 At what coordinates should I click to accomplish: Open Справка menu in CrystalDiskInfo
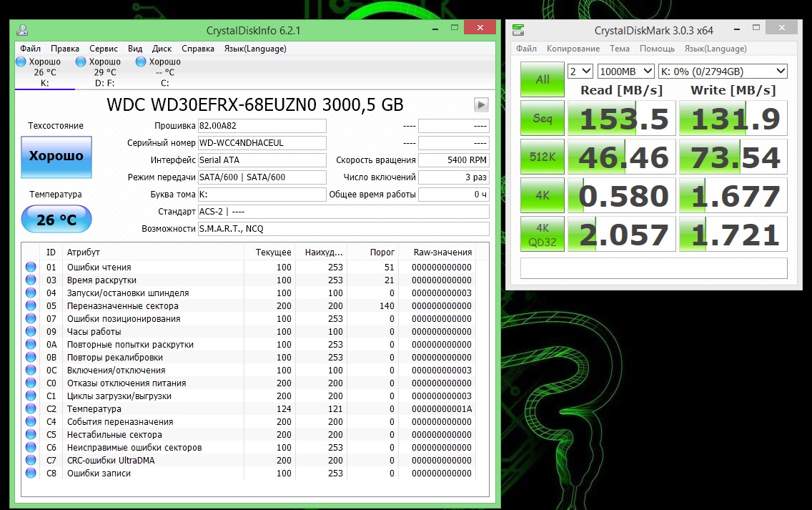[198, 49]
